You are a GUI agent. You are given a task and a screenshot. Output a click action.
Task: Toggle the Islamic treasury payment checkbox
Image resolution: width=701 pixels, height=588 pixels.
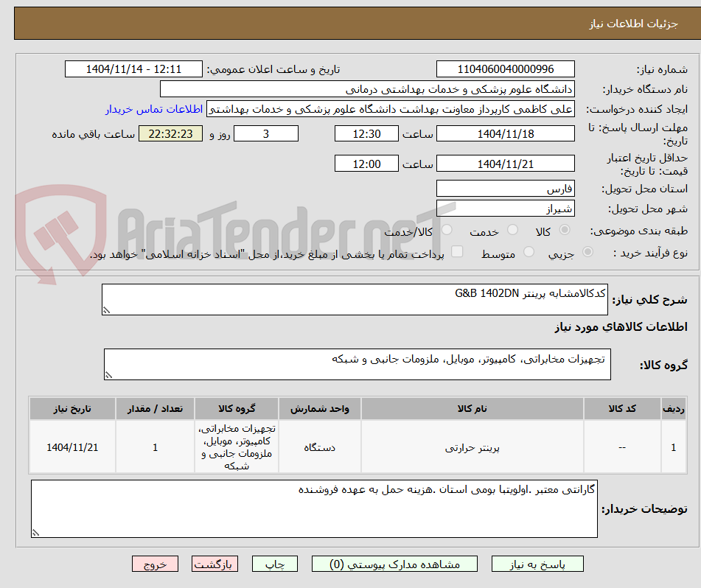pyautogui.click(x=457, y=251)
